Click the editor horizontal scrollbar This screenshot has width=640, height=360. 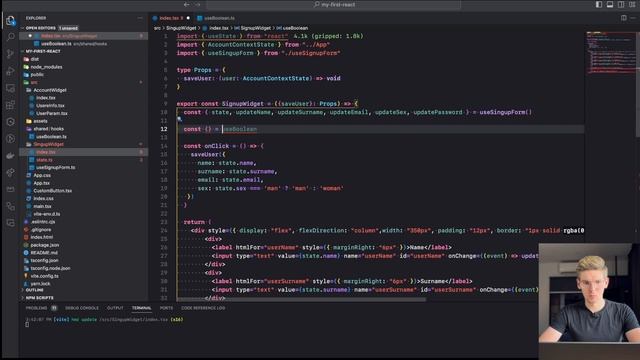click(x=301, y=299)
